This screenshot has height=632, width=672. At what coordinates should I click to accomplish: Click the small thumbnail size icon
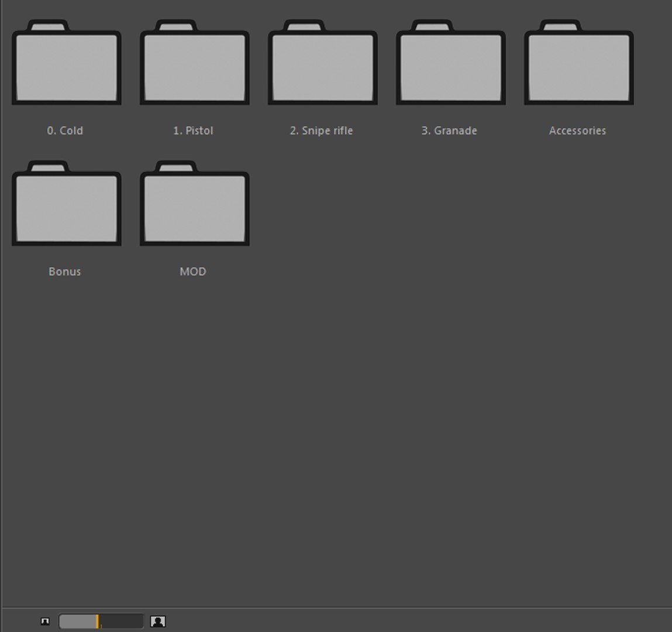[x=45, y=621]
